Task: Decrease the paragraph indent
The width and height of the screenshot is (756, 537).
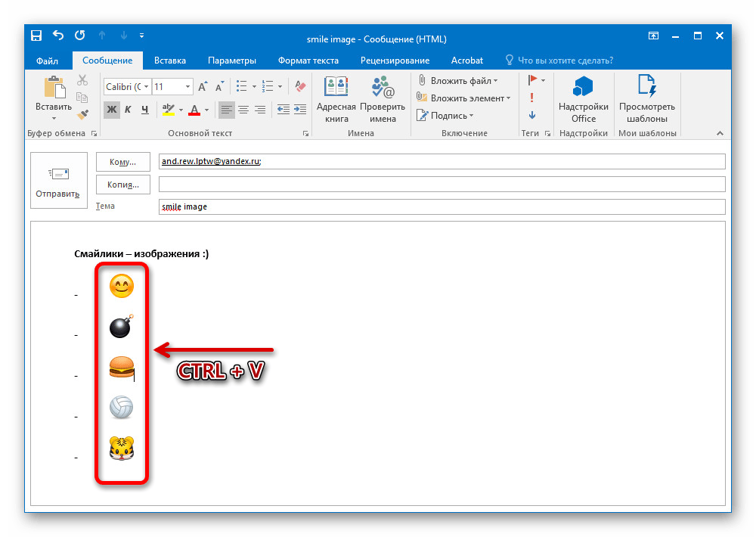Action: coord(283,110)
